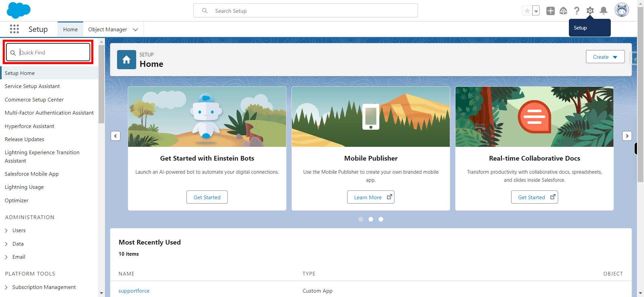The image size is (644, 297).
Task: Click the favorites star icon
Action: pyautogui.click(x=527, y=11)
